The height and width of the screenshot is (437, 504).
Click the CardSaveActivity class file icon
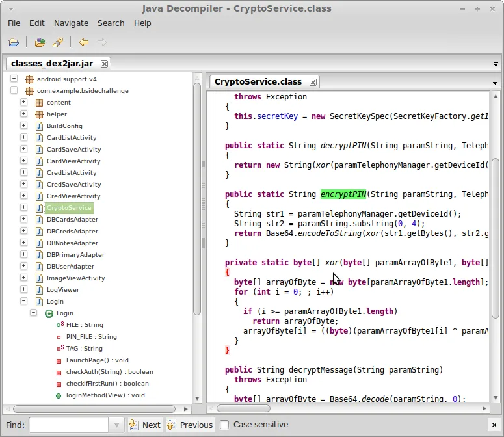click(39, 150)
